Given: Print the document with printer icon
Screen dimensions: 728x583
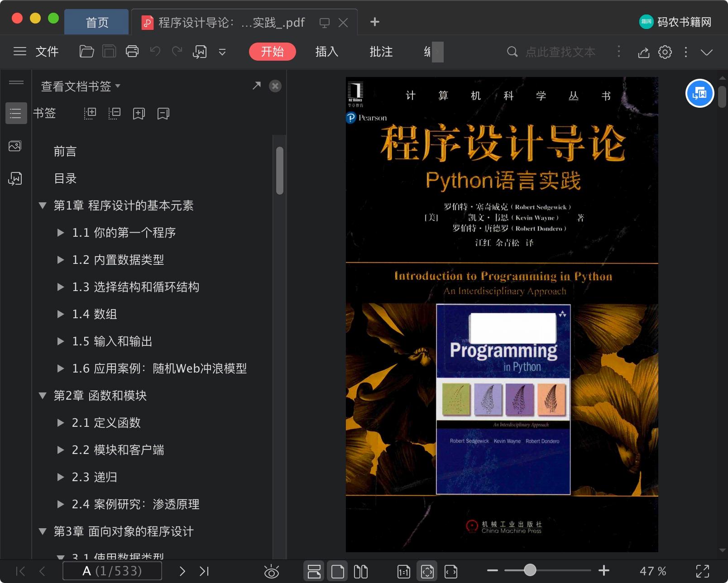Looking at the screenshot, I should click(132, 52).
